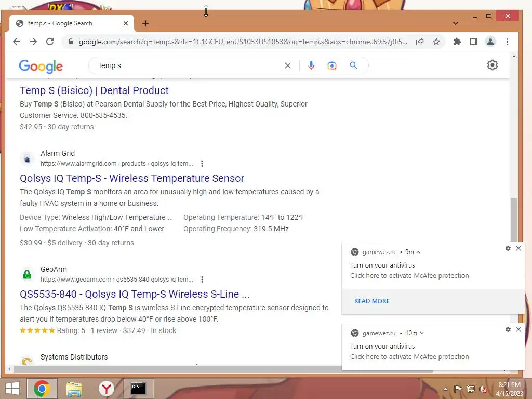
Task: Click the horizontal page scrollbar
Action: [x=223, y=369]
